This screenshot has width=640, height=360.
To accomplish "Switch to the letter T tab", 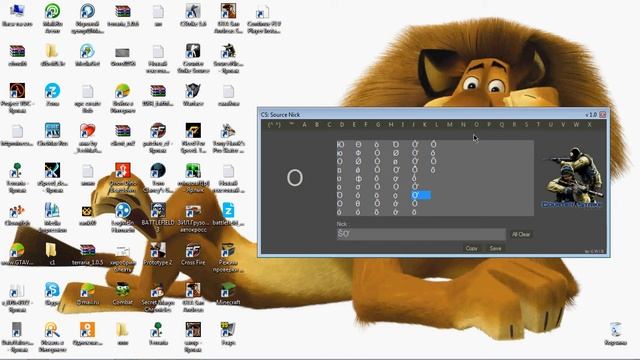I will [538, 124].
